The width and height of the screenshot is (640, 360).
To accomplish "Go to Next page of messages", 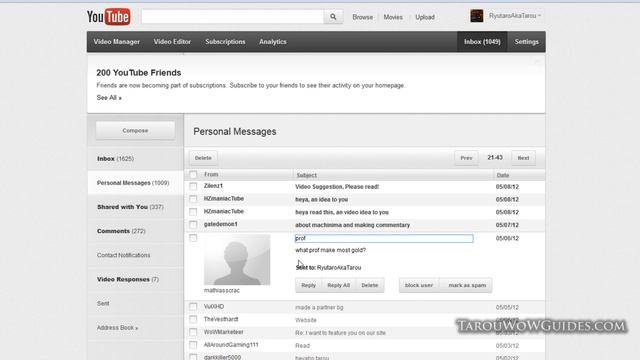I will [x=523, y=158].
